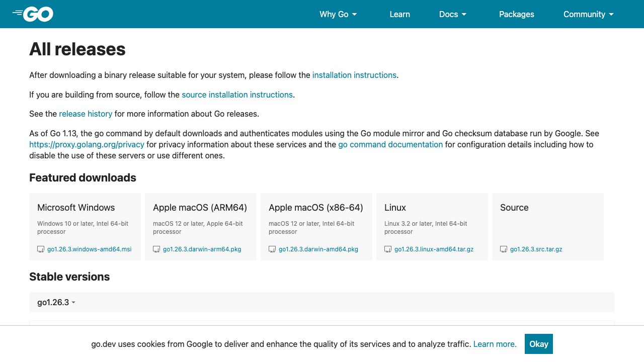Click the Go logo in header
The height and width of the screenshot is (362, 644).
tap(33, 14)
